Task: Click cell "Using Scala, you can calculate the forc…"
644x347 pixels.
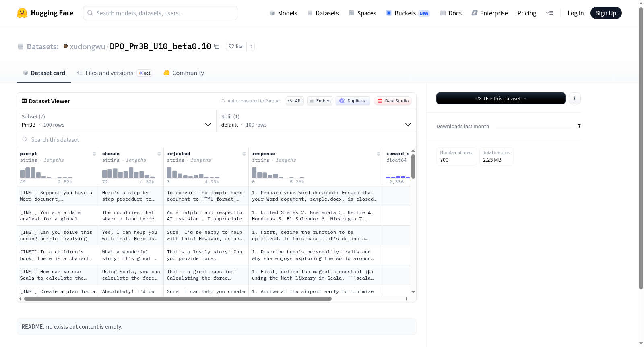Action: (x=131, y=275)
